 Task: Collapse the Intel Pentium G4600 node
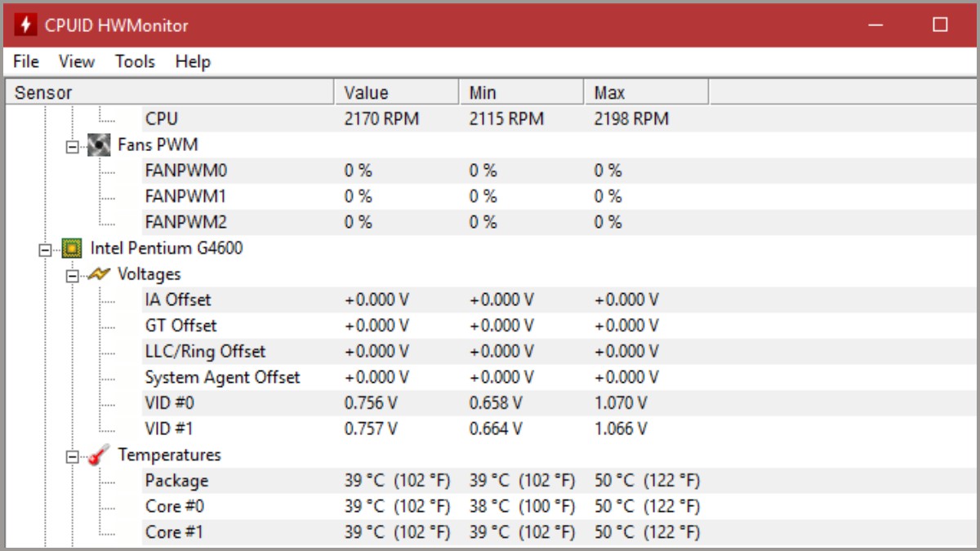click(45, 251)
